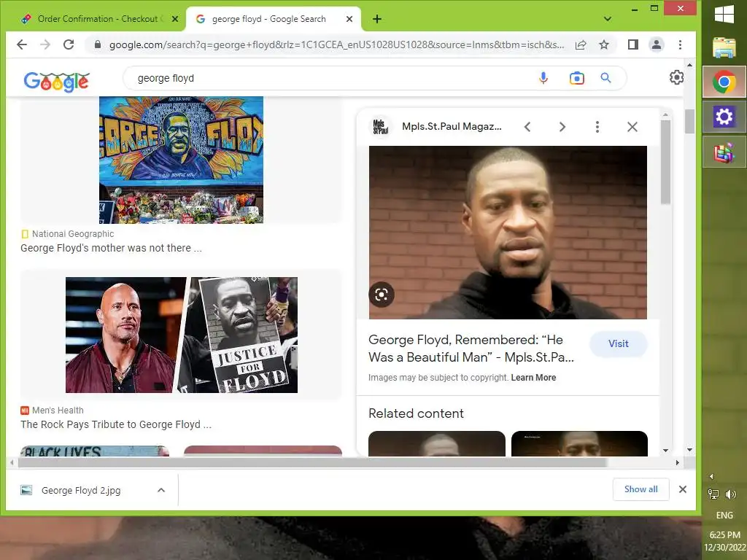This screenshot has width=747, height=560.
Task: Open the preview panel three-dot options
Action: click(x=597, y=127)
